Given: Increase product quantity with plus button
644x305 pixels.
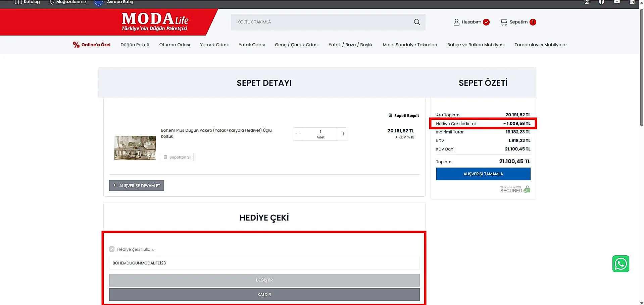Looking at the screenshot, I should click(343, 134).
